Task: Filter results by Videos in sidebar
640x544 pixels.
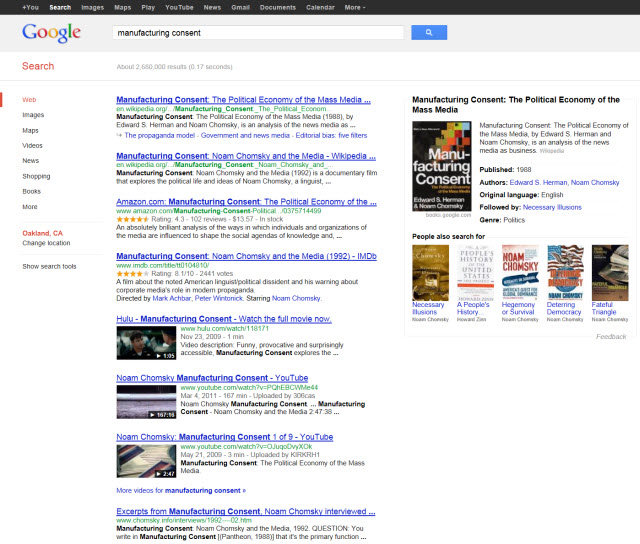Action: pos(32,146)
